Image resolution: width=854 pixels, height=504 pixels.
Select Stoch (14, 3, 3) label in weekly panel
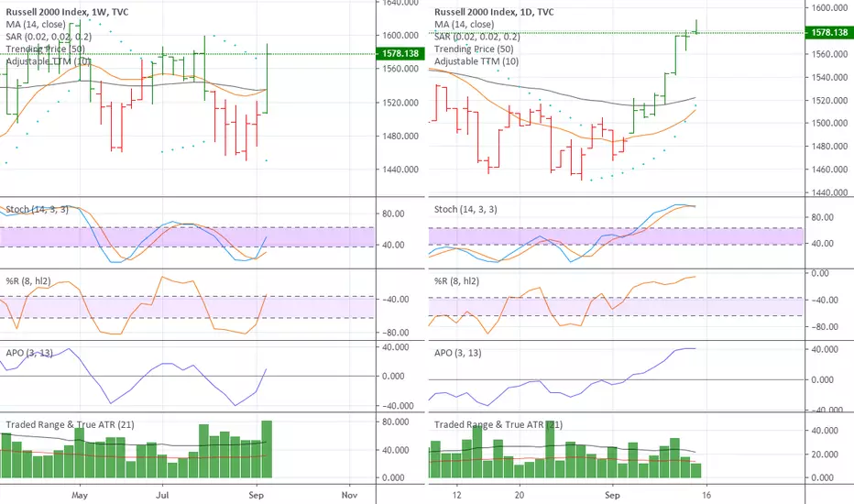[x=37, y=209]
